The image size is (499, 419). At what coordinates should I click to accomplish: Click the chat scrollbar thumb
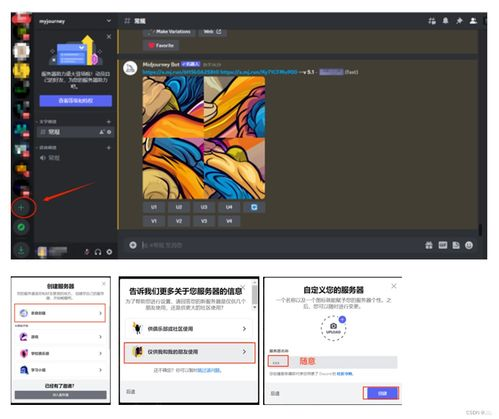point(480,230)
